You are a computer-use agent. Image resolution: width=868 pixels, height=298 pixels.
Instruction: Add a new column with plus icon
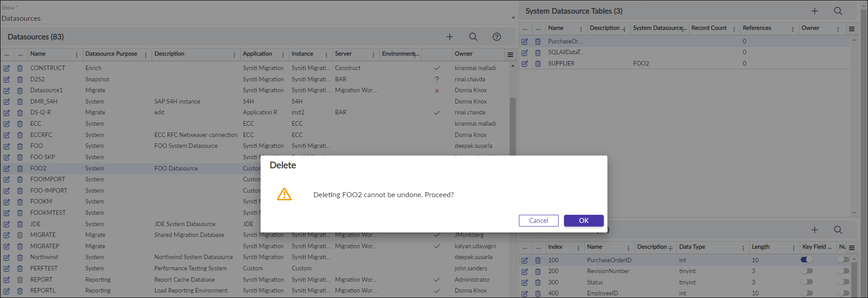point(815,230)
